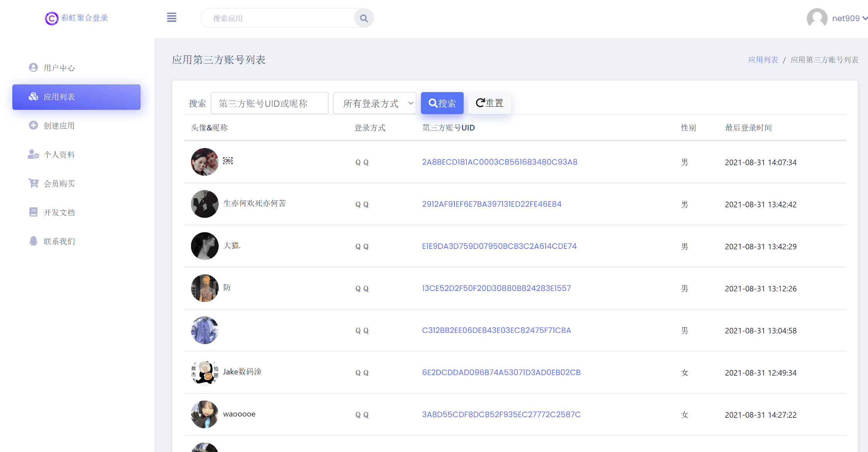
Task: Select 创建应用 in the sidebar
Action: coord(59,126)
